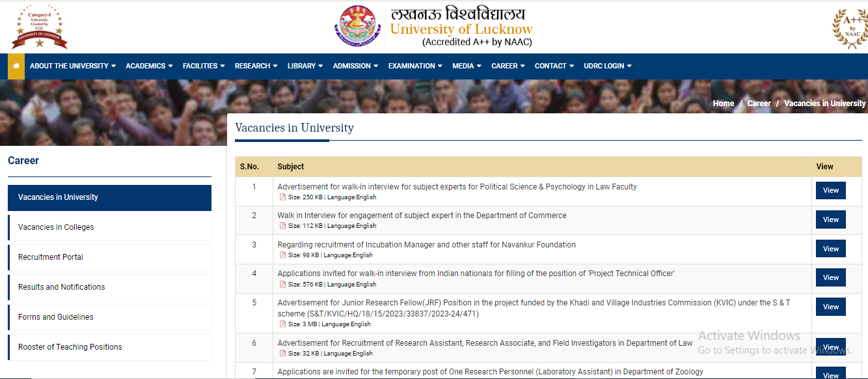This screenshot has width=868, height=379.
Task: Expand the Career dropdown menu
Action: [508, 66]
